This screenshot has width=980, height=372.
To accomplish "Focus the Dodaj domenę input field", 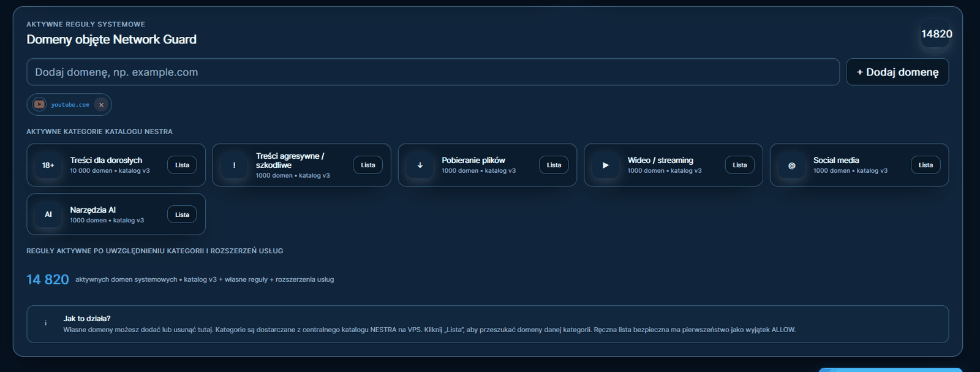I will click(x=433, y=72).
